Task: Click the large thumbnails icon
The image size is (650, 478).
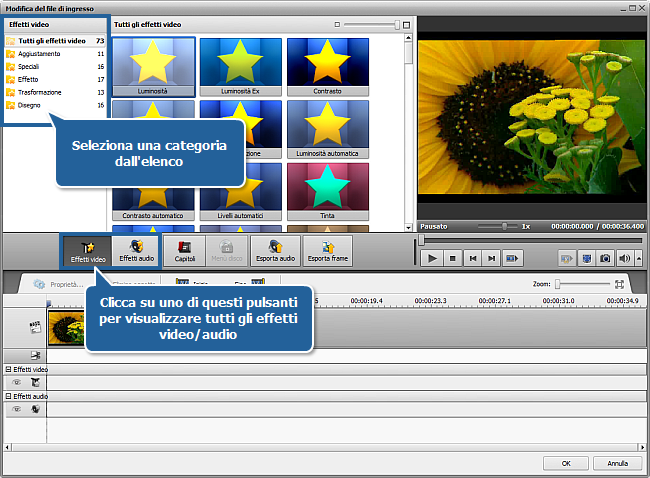Action: click(406, 25)
